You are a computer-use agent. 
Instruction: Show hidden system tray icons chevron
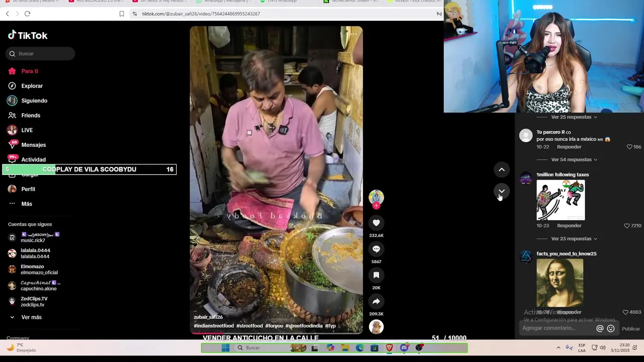click(558, 348)
